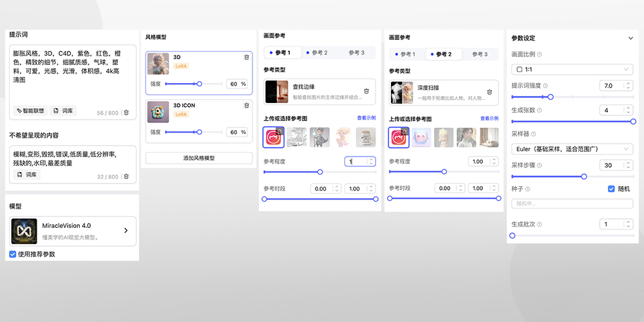Switch to 参考 3 tab in 查找边缘 panel
644x322 pixels.
(x=357, y=53)
